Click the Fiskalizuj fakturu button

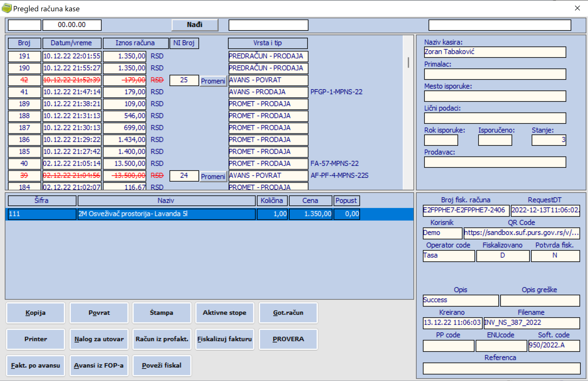(x=225, y=339)
